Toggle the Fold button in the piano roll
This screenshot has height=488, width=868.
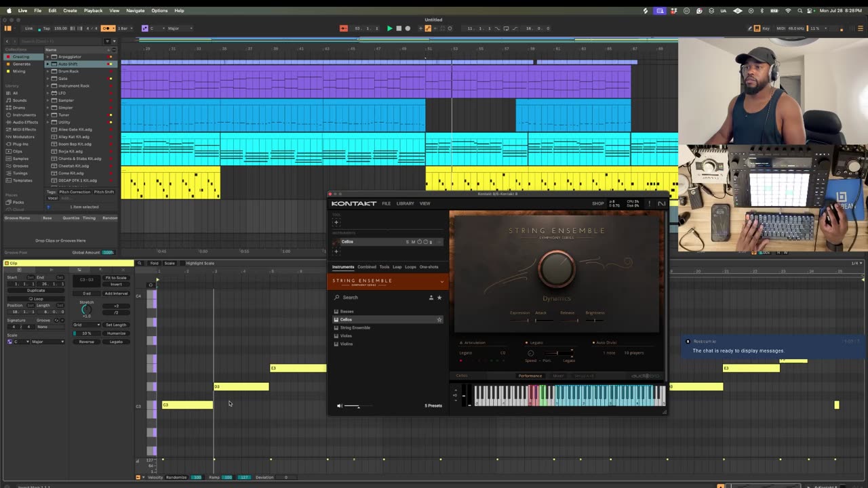click(154, 263)
